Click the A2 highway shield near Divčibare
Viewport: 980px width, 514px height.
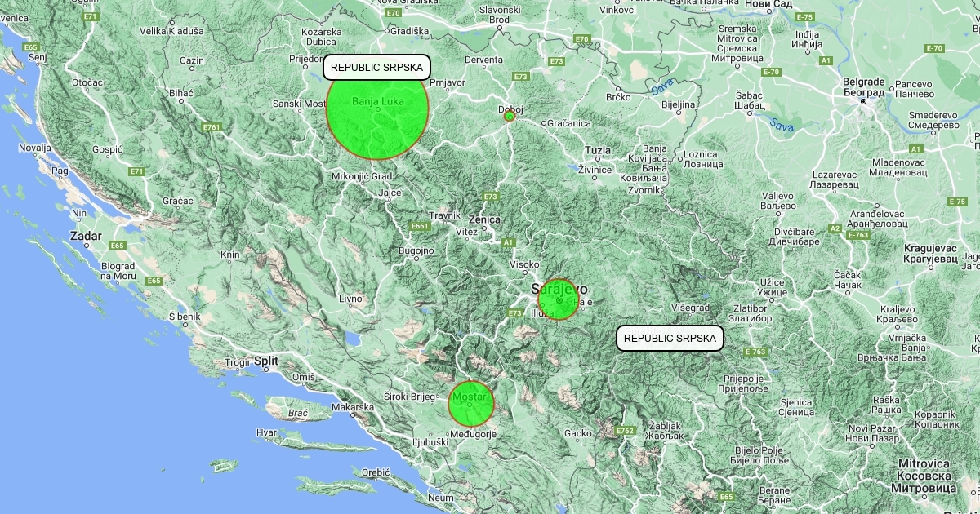pos(835,229)
